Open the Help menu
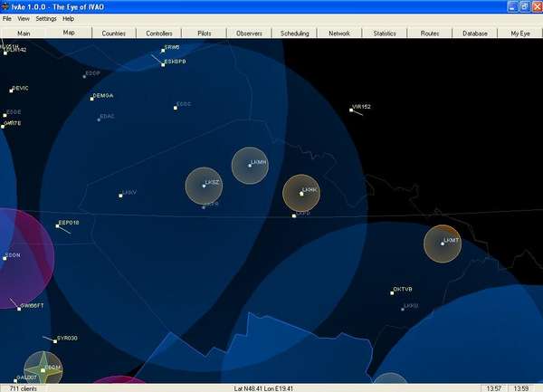The width and height of the screenshot is (543, 392). coord(68,19)
